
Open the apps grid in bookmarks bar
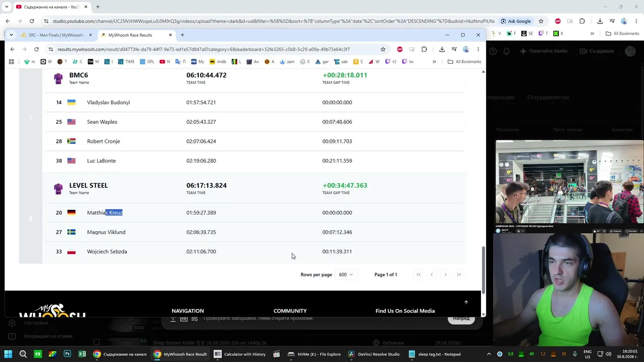tap(12, 62)
